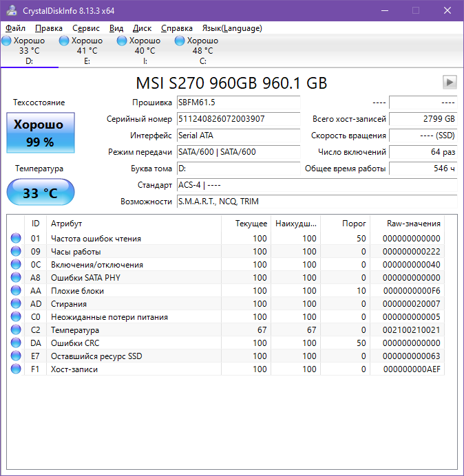
Task: Click the status icon for attribute C2
Action: (x=16, y=329)
